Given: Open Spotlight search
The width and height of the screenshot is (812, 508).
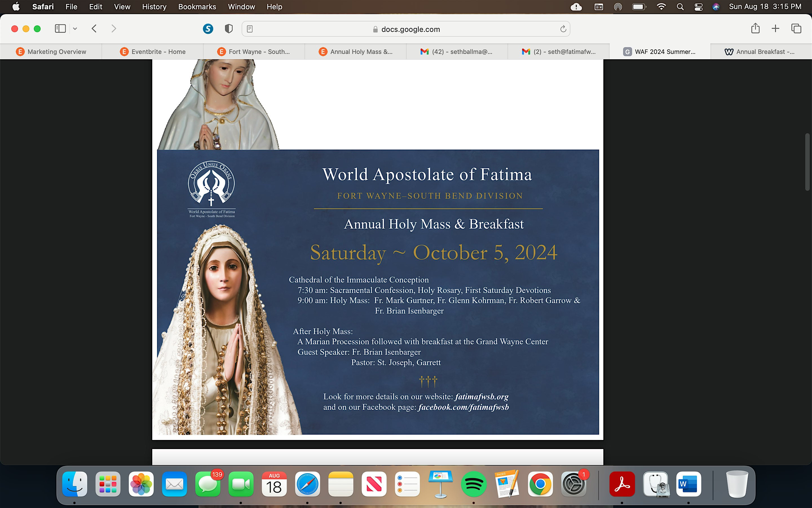Looking at the screenshot, I should pos(680,7).
